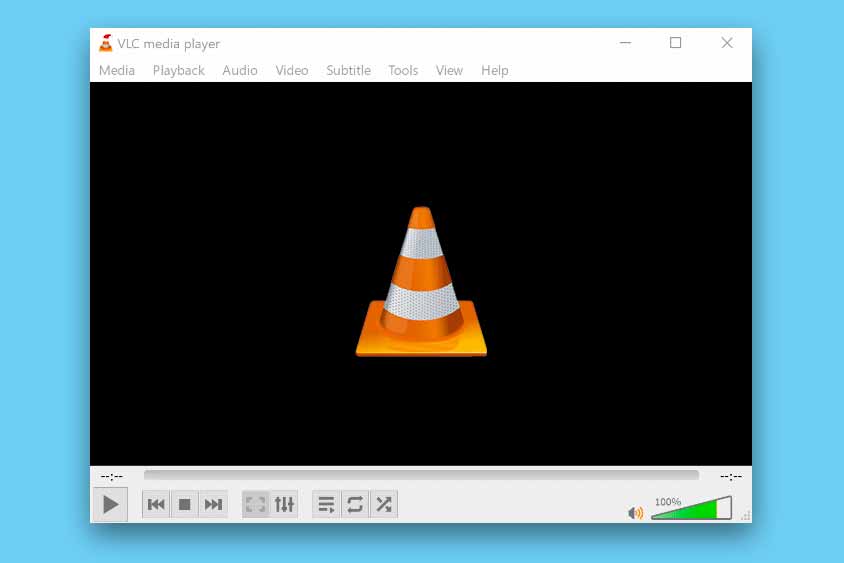
Task: Set volume on the green volume slider
Action: [692, 508]
